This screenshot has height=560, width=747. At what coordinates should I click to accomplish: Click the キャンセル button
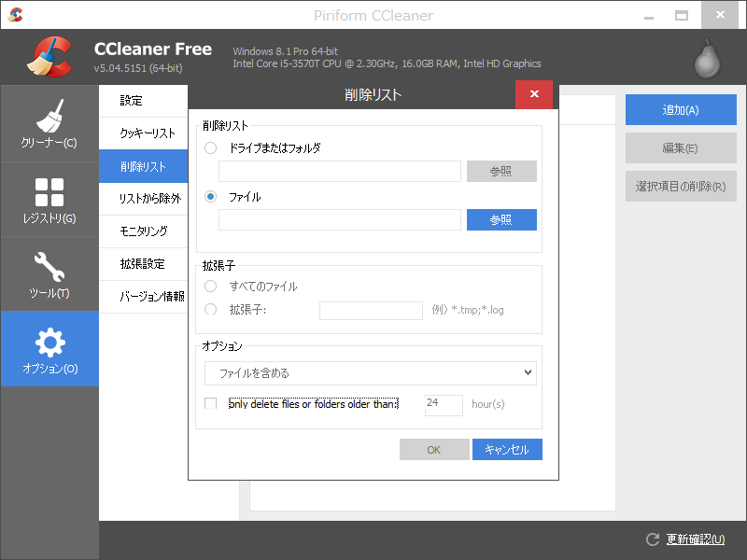pos(507,450)
